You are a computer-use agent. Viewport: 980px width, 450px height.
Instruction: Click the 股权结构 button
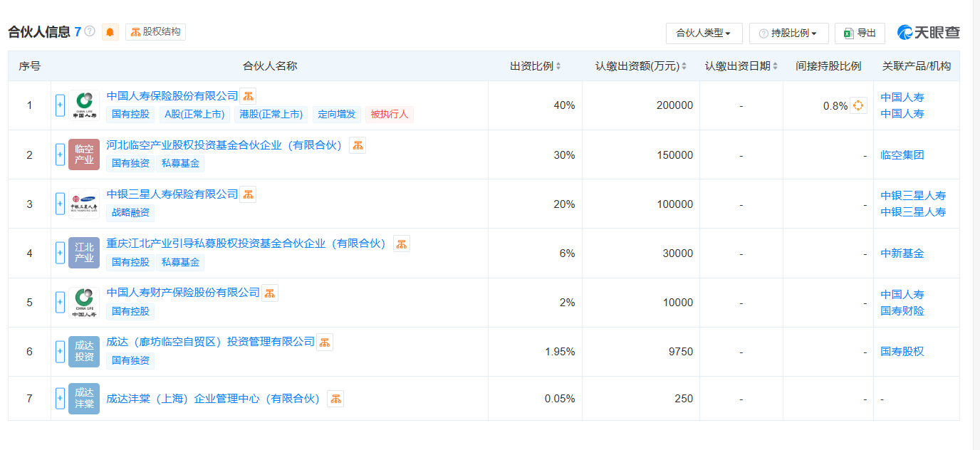[x=155, y=32]
